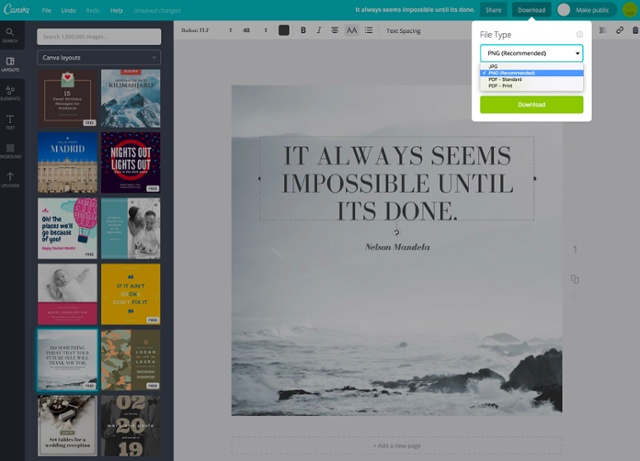Open the File Type PNG select box
This screenshot has width=640, height=461.
click(531, 53)
